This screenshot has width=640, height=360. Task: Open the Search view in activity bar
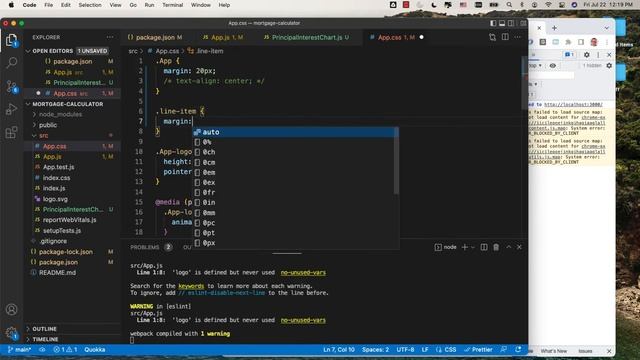tap(11, 63)
